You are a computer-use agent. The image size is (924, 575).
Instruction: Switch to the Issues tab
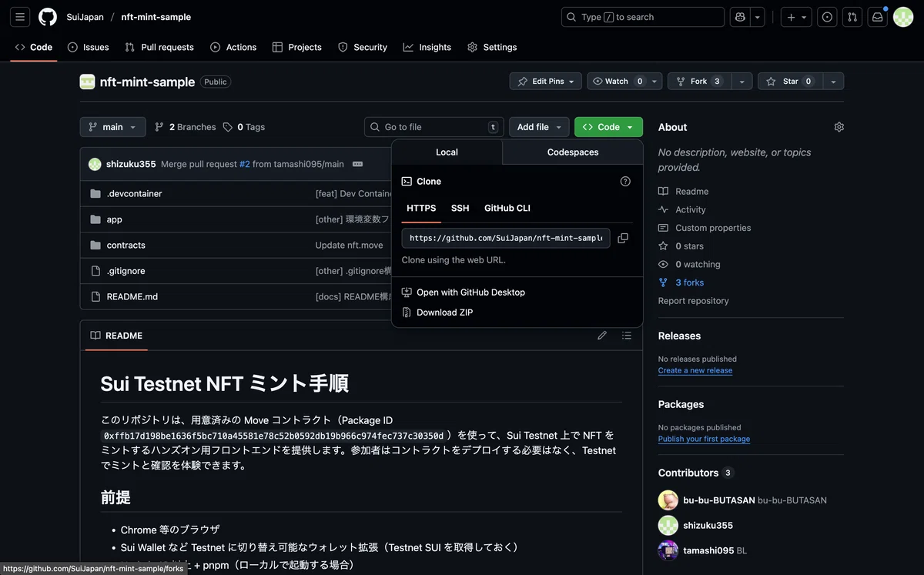click(x=89, y=47)
